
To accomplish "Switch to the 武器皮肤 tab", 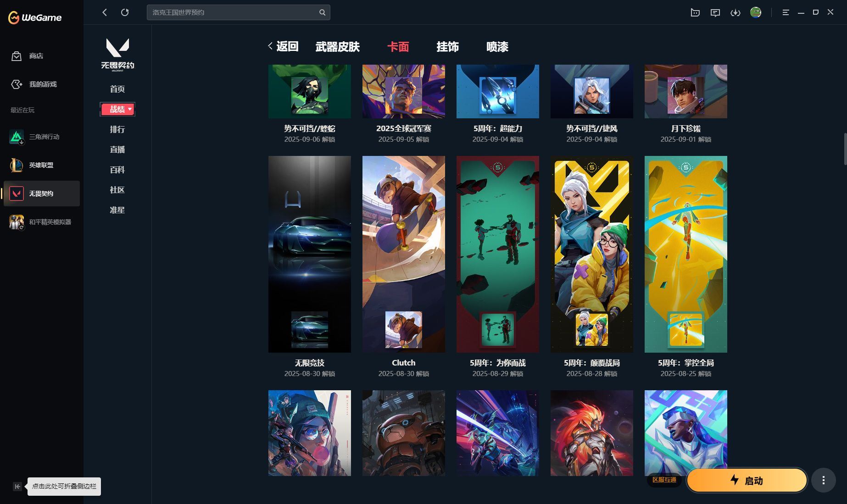I will click(x=338, y=47).
